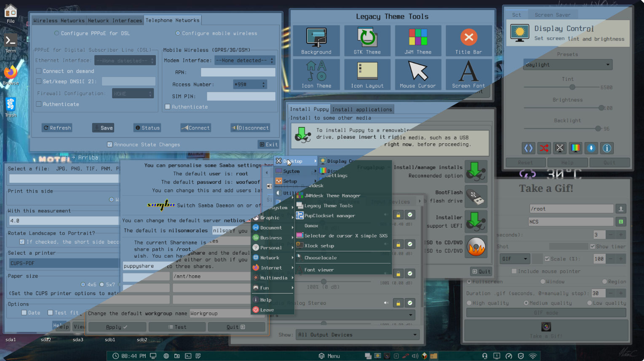Viewport: 644px width, 361px height.
Task: Click the Apply button in Samba window
Action: [x=117, y=327]
